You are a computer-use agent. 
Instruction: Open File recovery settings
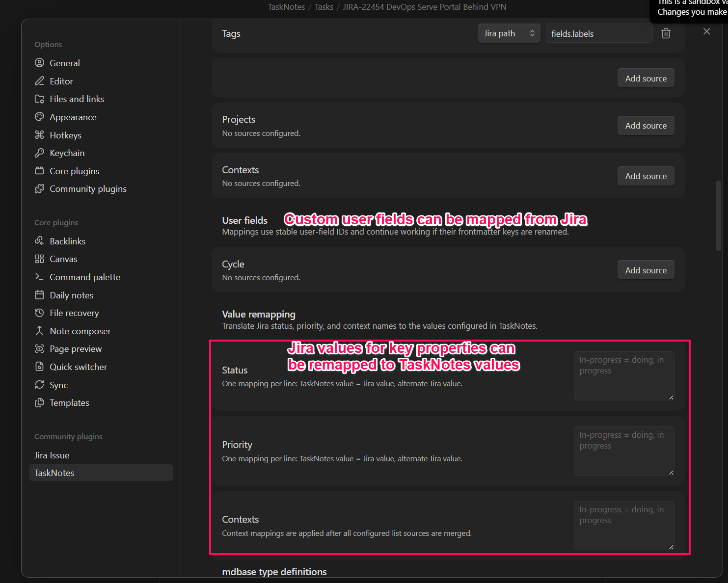(101, 313)
